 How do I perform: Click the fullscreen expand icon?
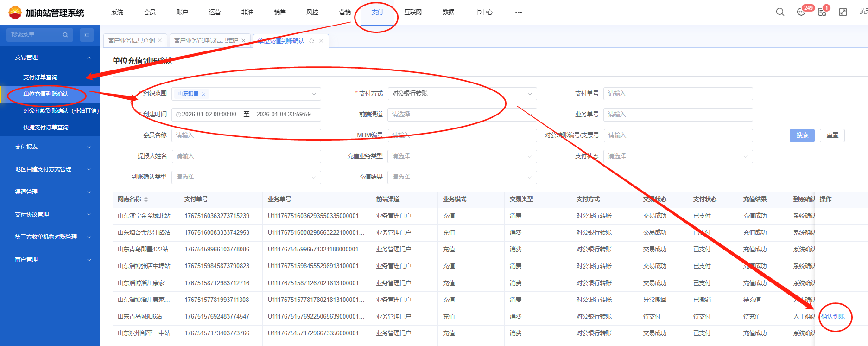click(843, 12)
